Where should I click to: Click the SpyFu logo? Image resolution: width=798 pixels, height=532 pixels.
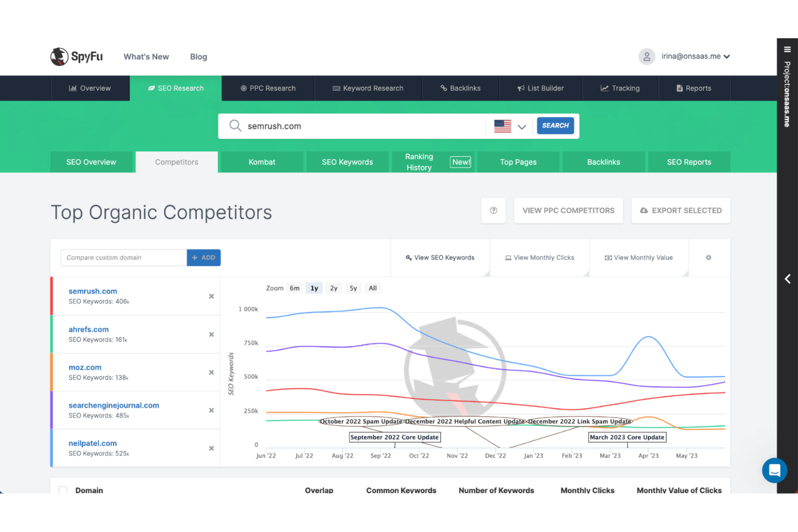click(76, 56)
